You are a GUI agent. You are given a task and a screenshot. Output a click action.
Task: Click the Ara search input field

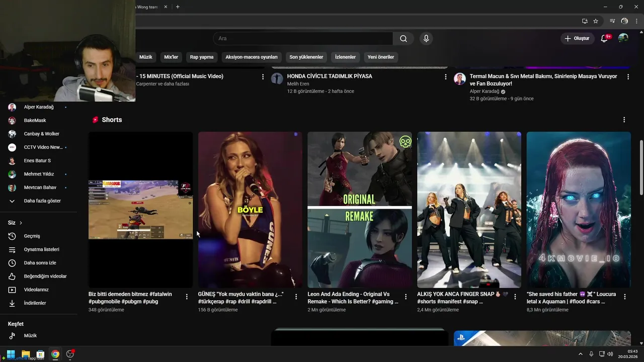click(303, 39)
